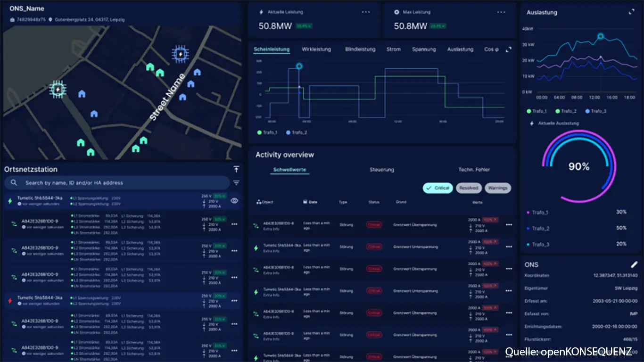
Task: Click the edit pencil icon in ONS panel
Action: click(635, 265)
